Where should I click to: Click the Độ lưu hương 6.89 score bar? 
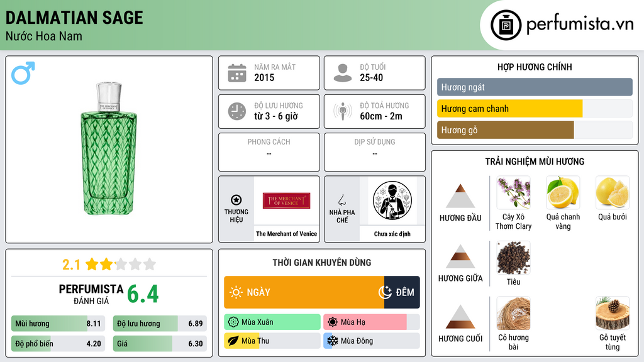pyautogui.click(x=160, y=324)
